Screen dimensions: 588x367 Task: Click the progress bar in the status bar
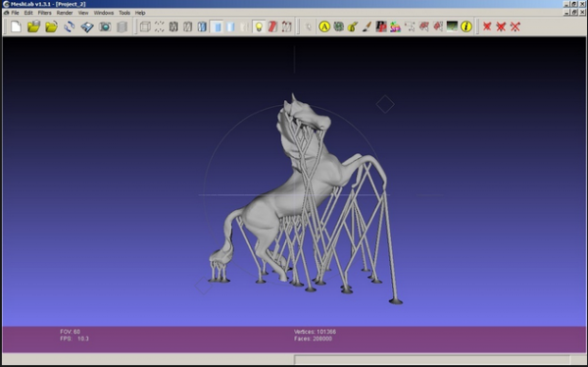pos(432,360)
